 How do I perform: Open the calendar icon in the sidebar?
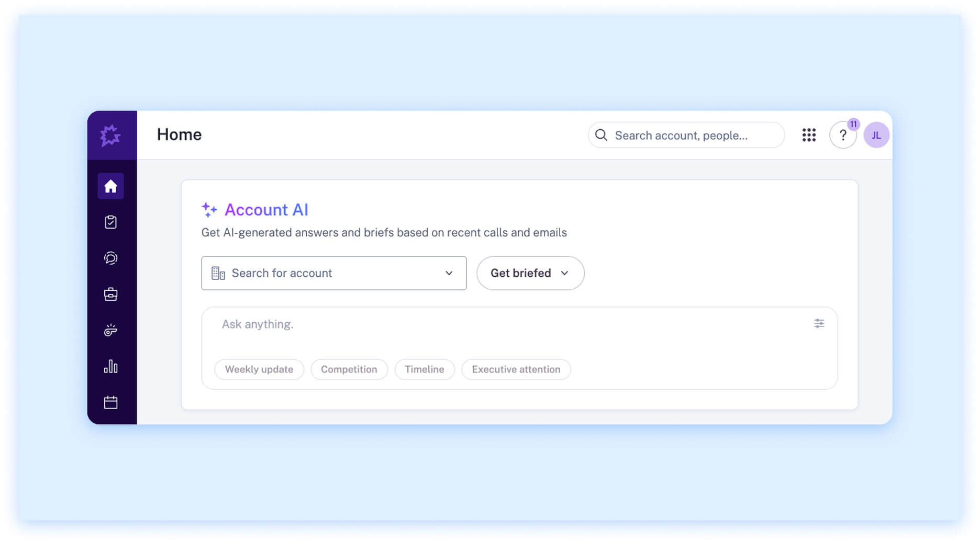(110, 402)
